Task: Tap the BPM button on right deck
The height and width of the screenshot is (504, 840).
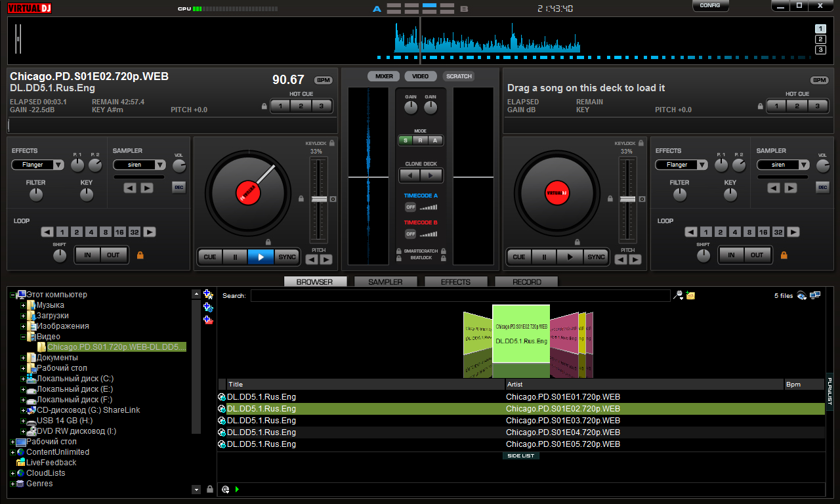Action: point(819,80)
